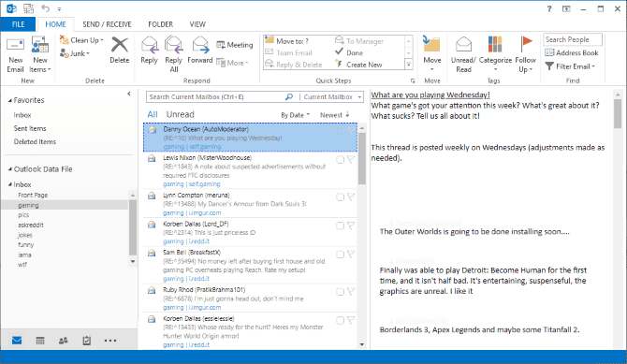The image size is (627, 364).
Task: Open the Filter Email dropdown
Action: (570, 66)
